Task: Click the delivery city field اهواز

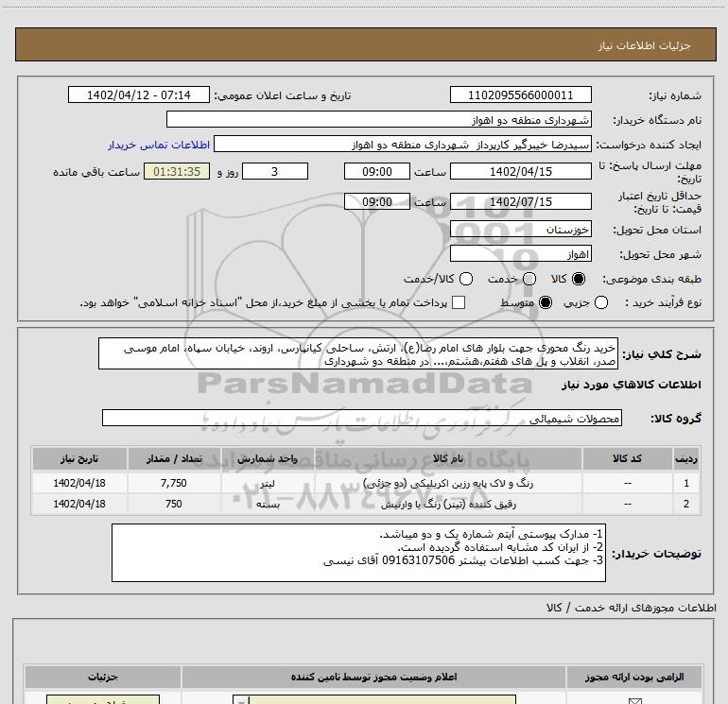Action: click(x=520, y=253)
